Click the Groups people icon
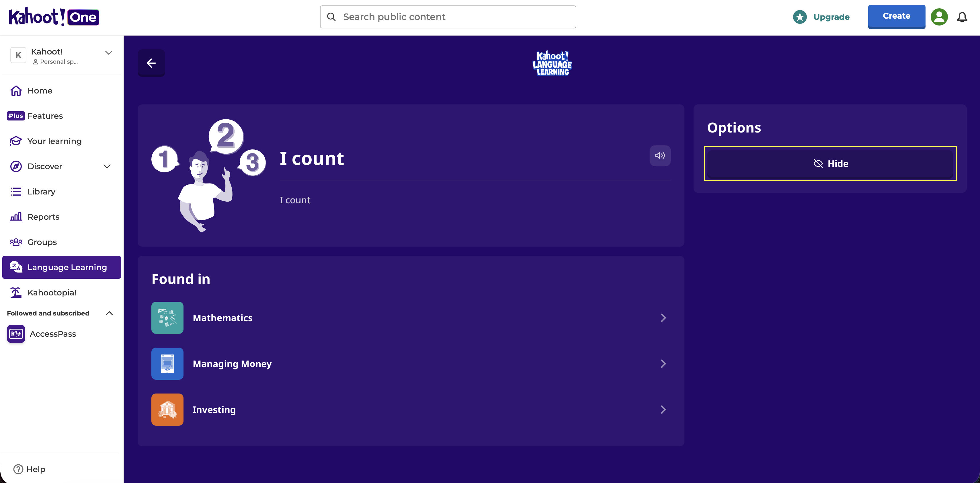 coord(16,242)
